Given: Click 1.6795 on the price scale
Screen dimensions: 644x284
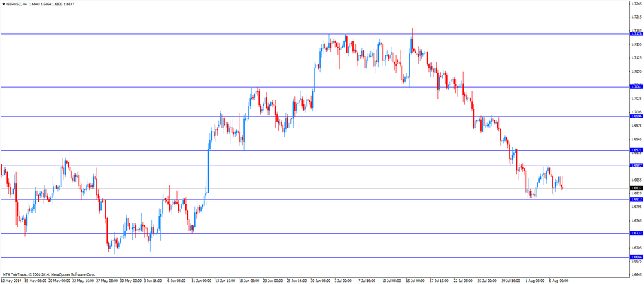Looking at the screenshot, I should coord(636,207).
